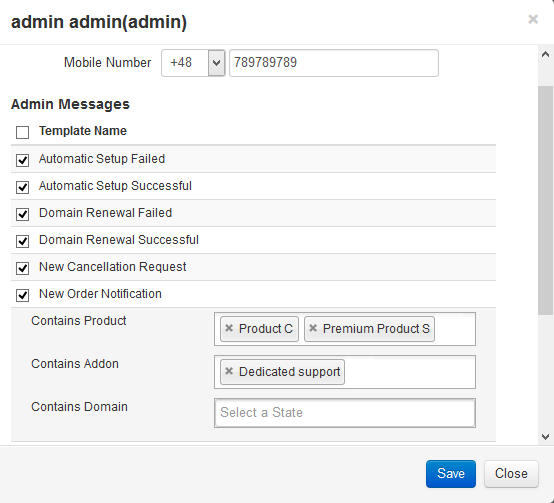Click the Mobile Number label
Viewport: 554px width, 503px height.
[107, 63]
